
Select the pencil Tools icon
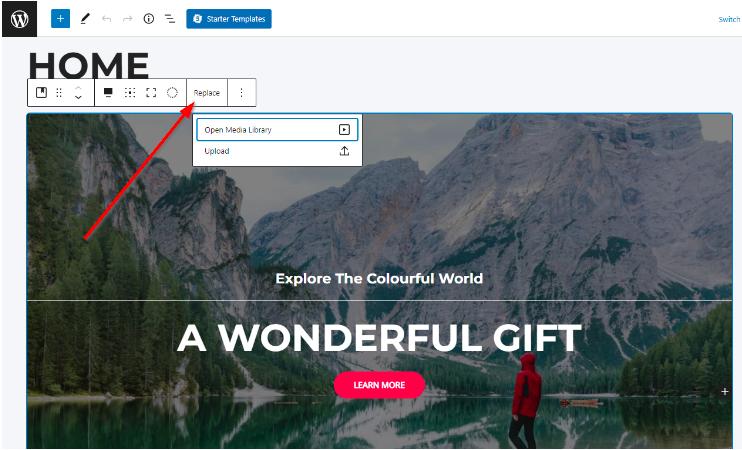85,19
